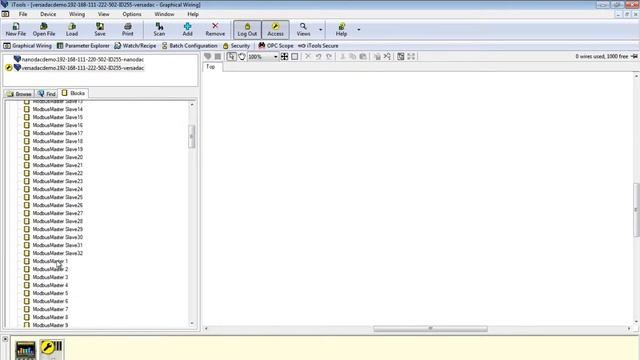Image resolution: width=640 pixels, height=360 pixels.
Task: Select the ModbusMaster 5 block
Action: (x=46, y=293)
